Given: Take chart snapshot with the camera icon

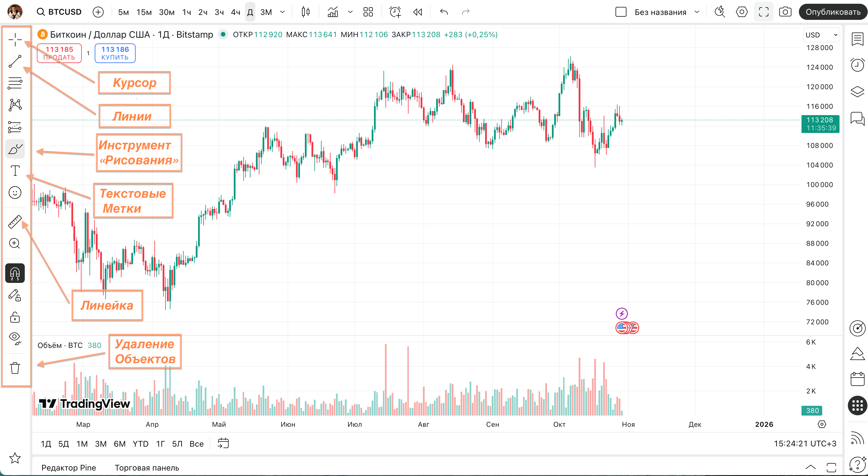Looking at the screenshot, I should point(786,12).
